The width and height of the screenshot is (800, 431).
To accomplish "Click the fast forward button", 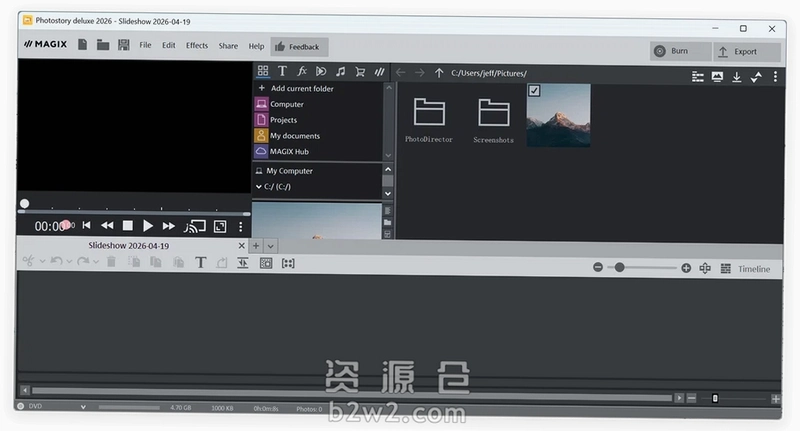I will 168,226.
